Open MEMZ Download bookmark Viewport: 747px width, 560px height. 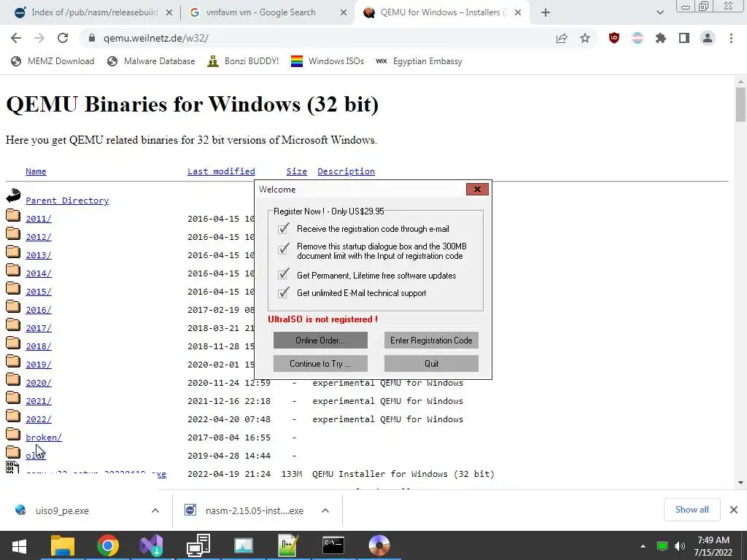click(53, 61)
